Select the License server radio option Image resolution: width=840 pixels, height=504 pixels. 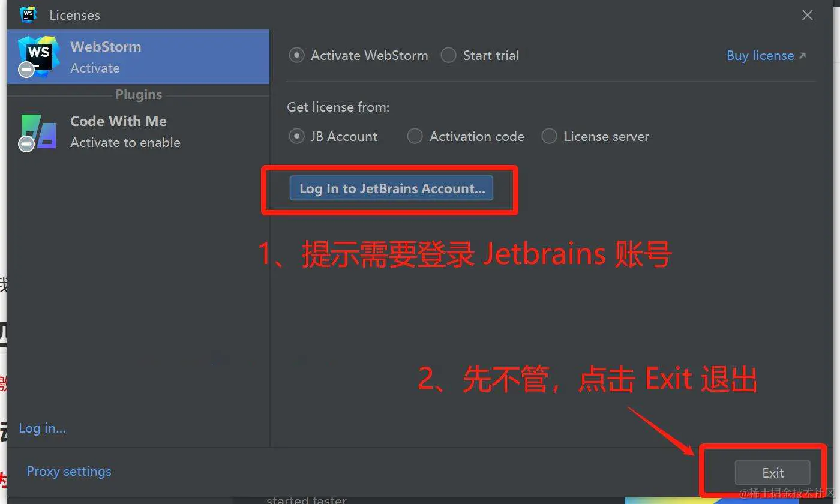click(x=595, y=136)
